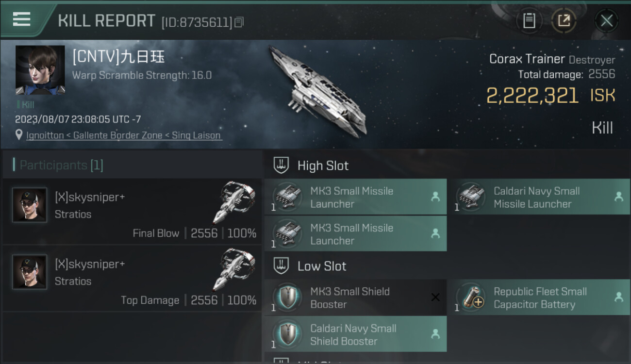Screen dimensions: 631x364
Task: View victim pilot portrait
Action: tap(40, 70)
